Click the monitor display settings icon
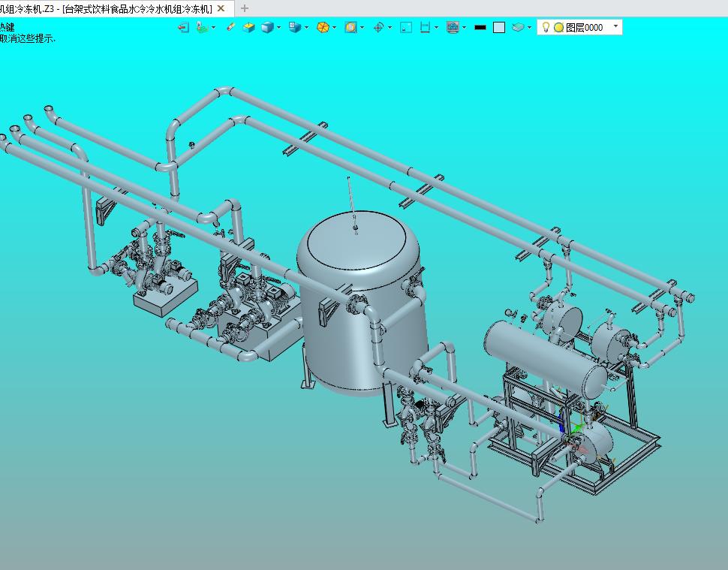Image resolution: width=728 pixels, height=570 pixels. (x=453, y=27)
